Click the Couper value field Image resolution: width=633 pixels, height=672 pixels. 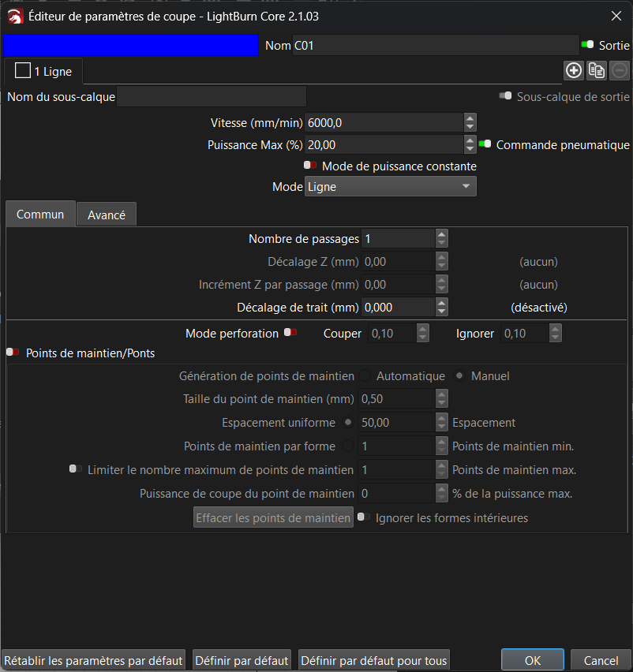pos(392,334)
